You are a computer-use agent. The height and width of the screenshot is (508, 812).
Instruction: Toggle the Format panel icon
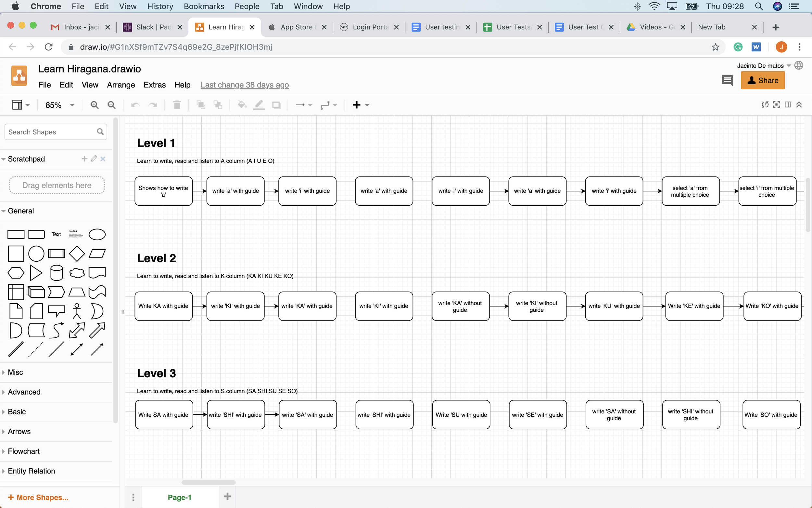[788, 104]
